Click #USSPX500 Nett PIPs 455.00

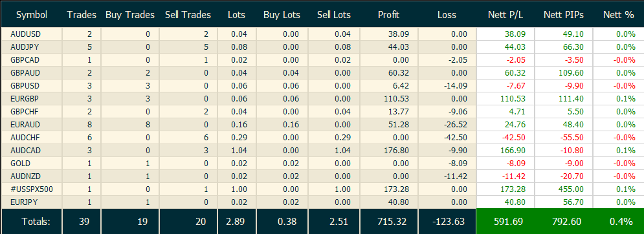(x=570, y=189)
